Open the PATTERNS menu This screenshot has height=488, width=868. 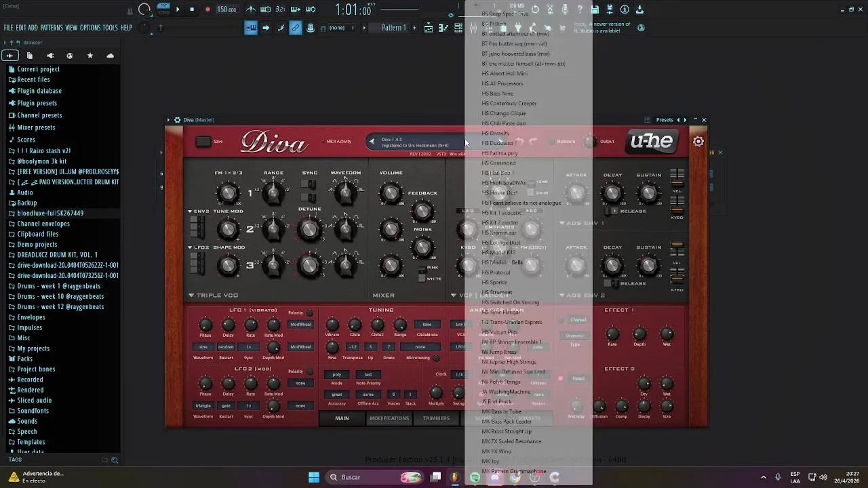[x=52, y=28]
